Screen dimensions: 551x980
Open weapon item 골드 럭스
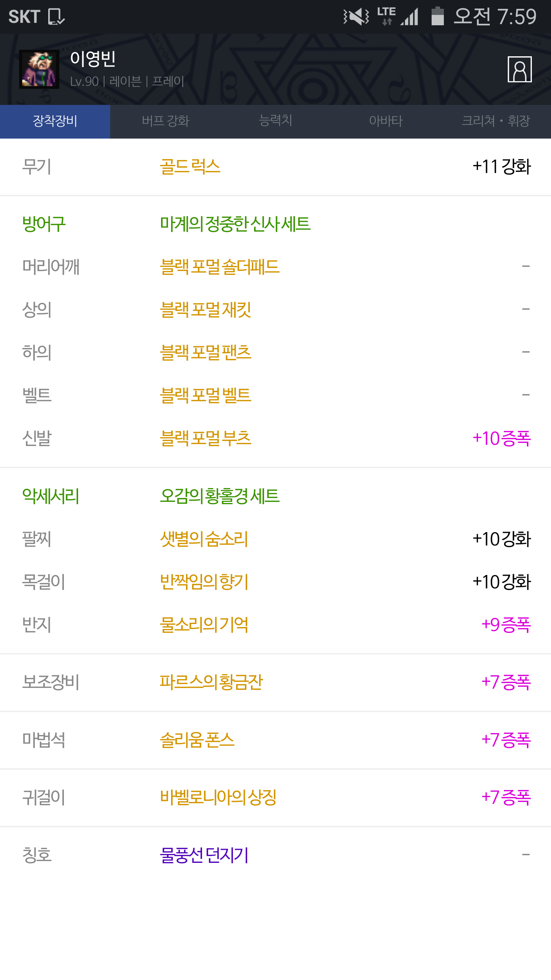click(x=190, y=167)
